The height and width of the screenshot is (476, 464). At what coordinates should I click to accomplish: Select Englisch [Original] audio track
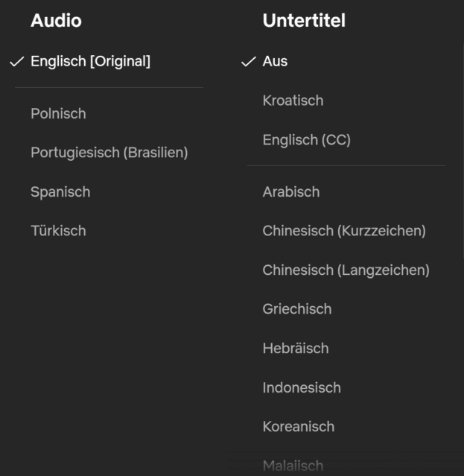(90, 62)
